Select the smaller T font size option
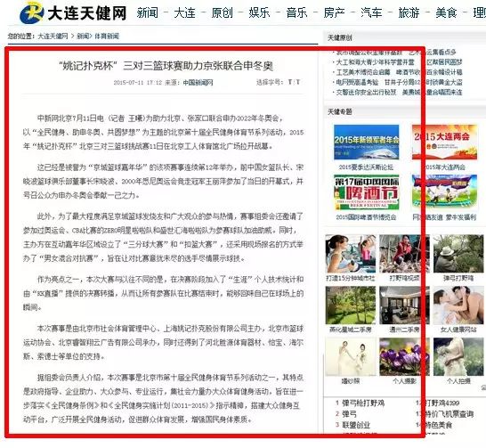 (x=298, y=82)
